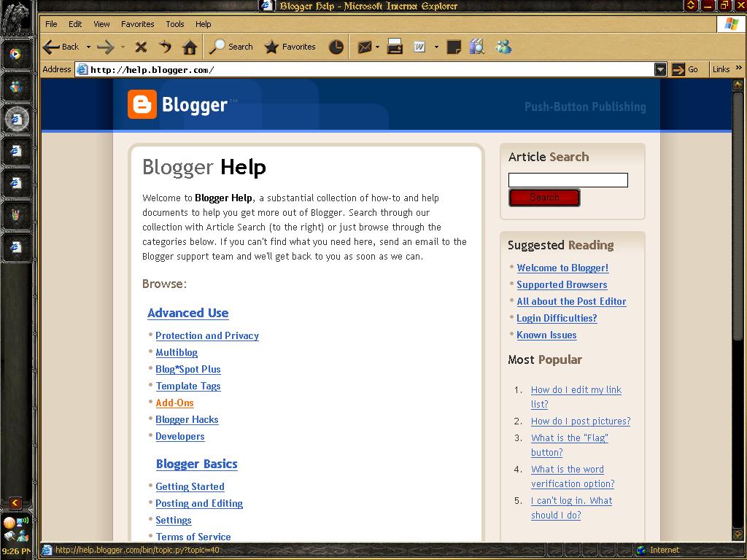
Task: Click the Back arrow button
Action: [61, 47]
